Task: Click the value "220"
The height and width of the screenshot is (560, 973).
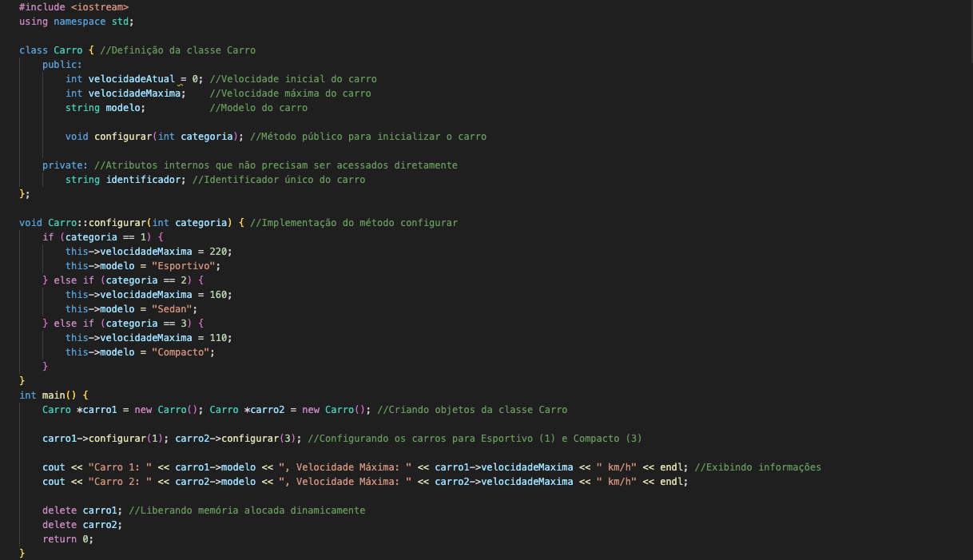Action: click(x=218, y=252)
